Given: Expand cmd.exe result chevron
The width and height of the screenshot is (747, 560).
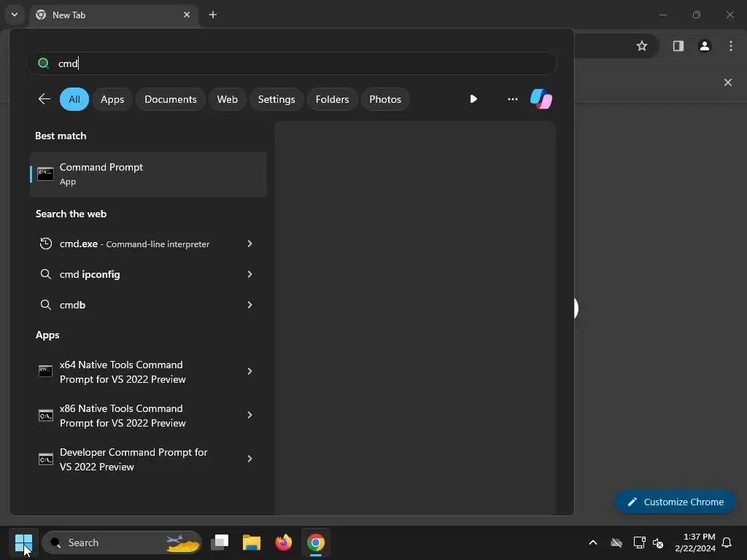Looking at the screenshot, I should click(249, 244).
